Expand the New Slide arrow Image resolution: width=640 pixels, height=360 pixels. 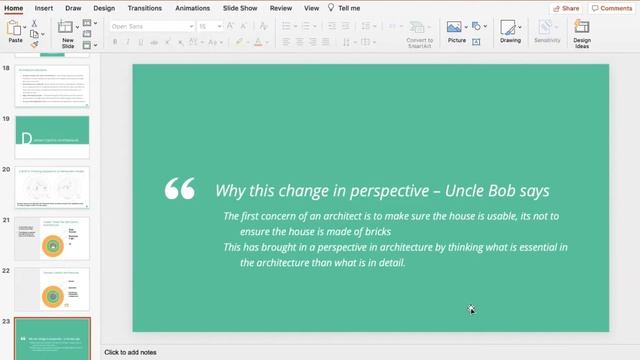point(77,27)
